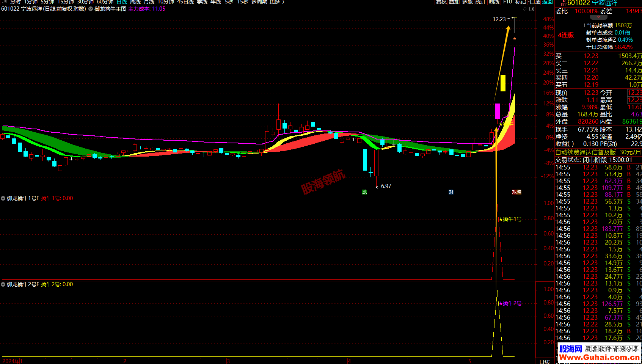Select the 周线 weekly period
Image resolution: width=642 pixels, height=364 pixels.
tap(135, 2)
